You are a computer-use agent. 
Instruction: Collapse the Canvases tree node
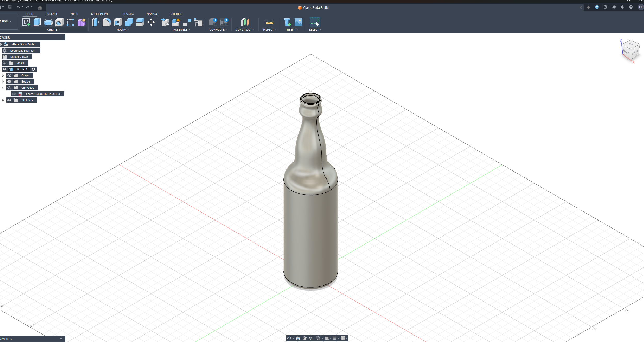click(x=3, y=88)
